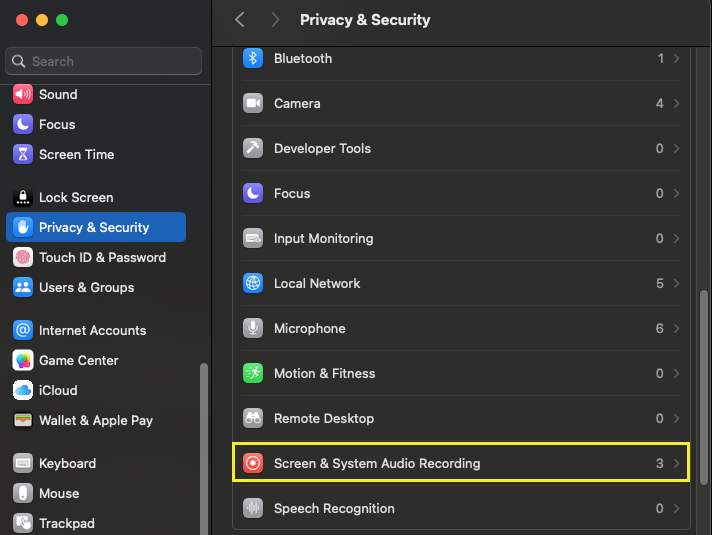Click the red Screen Recording icon
Viewport: 712px width, 535px height.
tap(253, 464)
